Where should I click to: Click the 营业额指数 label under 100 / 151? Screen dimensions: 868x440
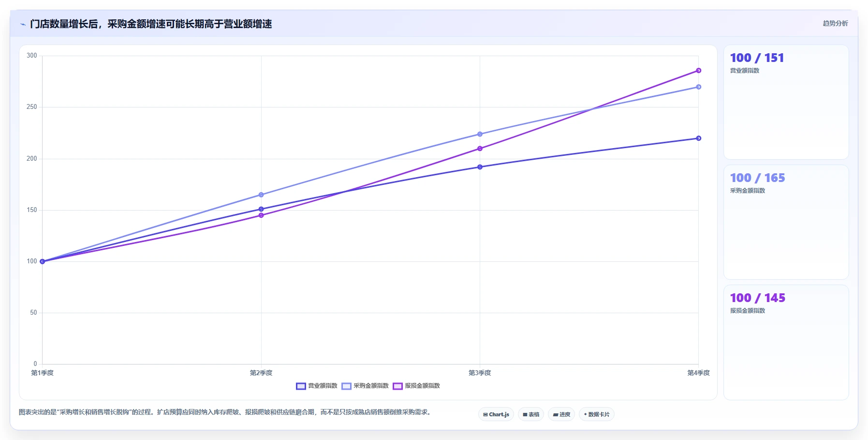tap(745, 71)
